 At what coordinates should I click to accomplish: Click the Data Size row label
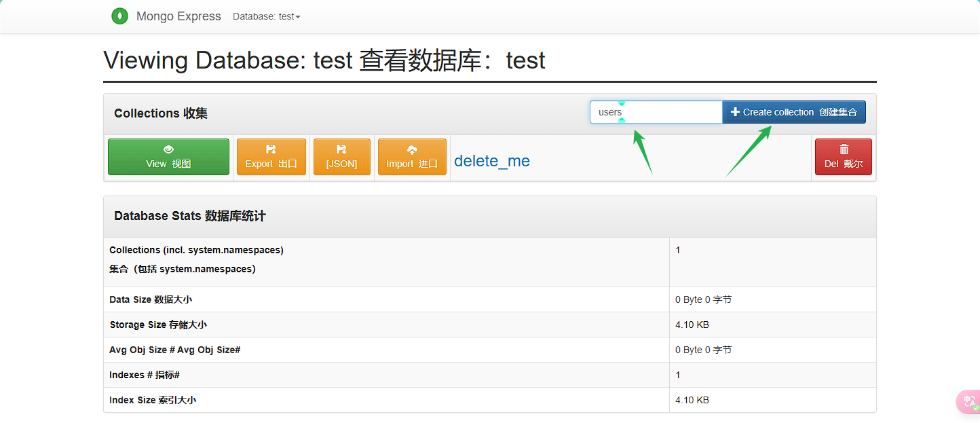pyautogui.click(x=155, y=299)
